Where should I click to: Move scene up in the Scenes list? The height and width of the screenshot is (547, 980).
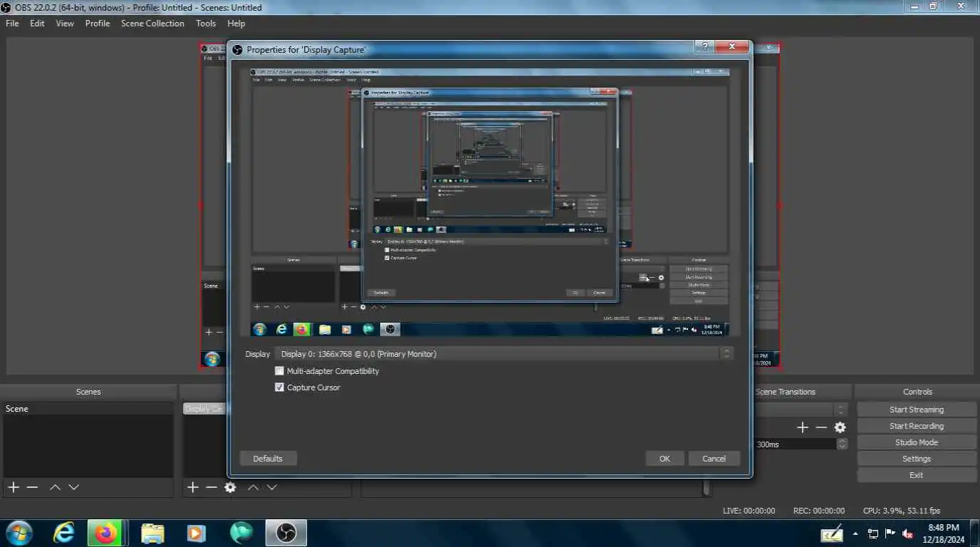coord(55,487)
